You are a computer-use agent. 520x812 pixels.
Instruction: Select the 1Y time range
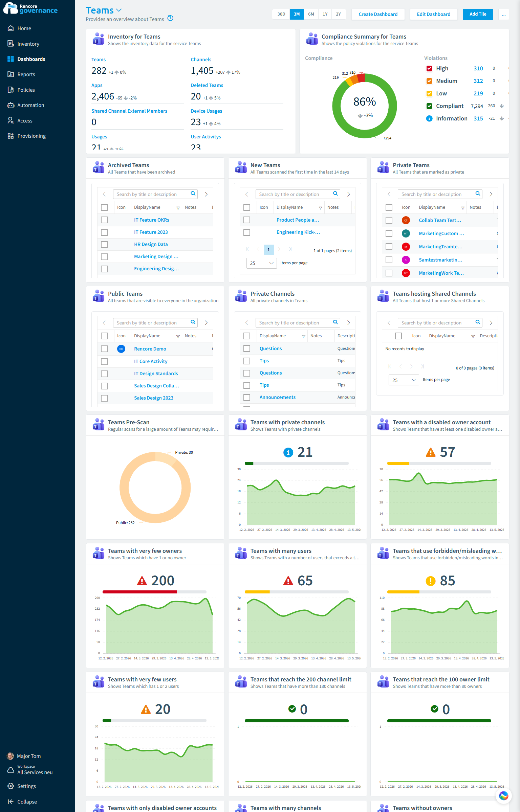[x=325, y=14]
